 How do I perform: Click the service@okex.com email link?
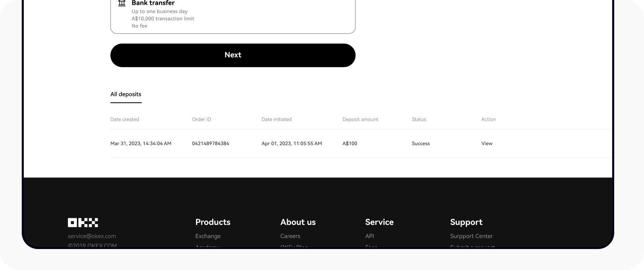pyautogui.click(x=92, y=236)
